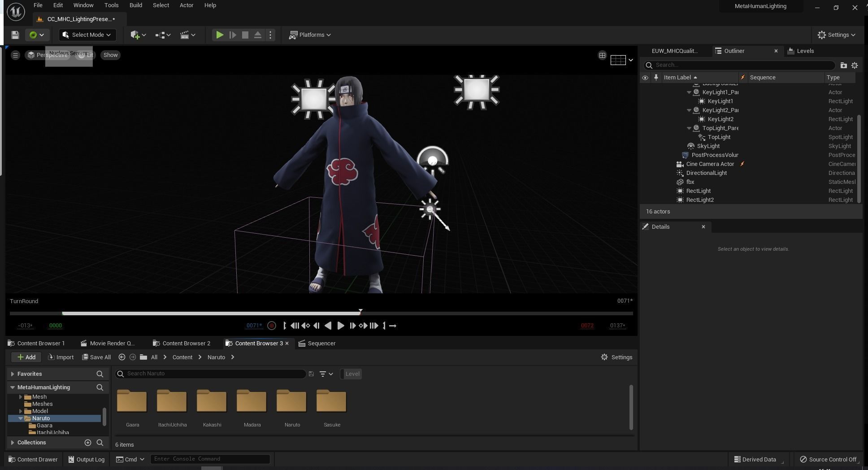Toggle the sequencer record button
This screenshot has width=868, height=470.
271,326
